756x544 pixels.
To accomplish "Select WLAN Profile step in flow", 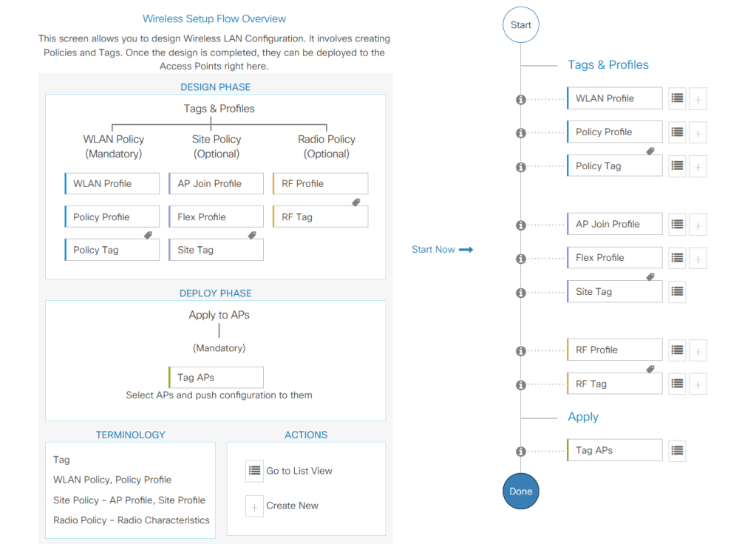I will tap(614, 98).
